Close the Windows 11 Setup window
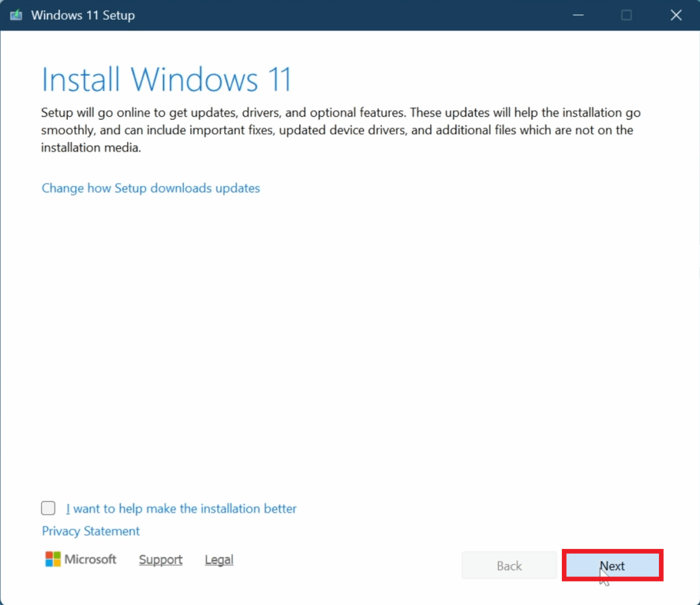700x605 pixels. click(x=676, y=15)
